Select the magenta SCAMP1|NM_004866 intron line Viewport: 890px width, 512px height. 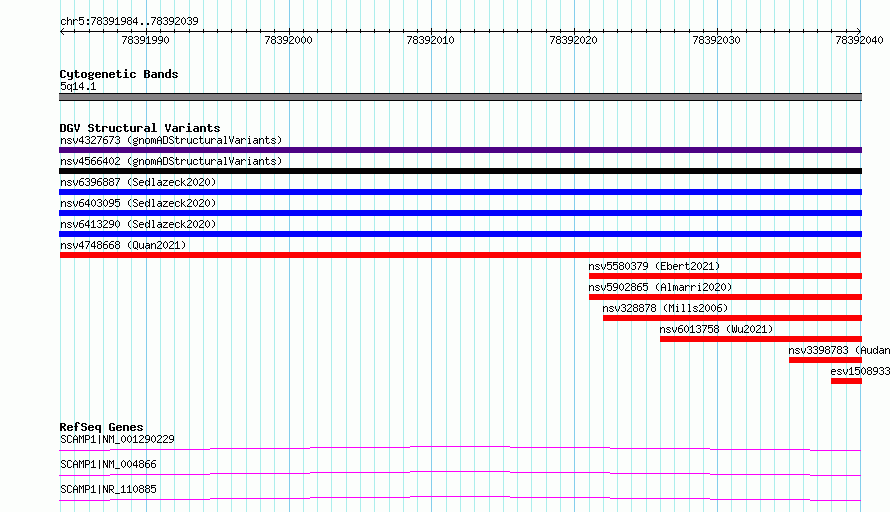coord(460,473)
